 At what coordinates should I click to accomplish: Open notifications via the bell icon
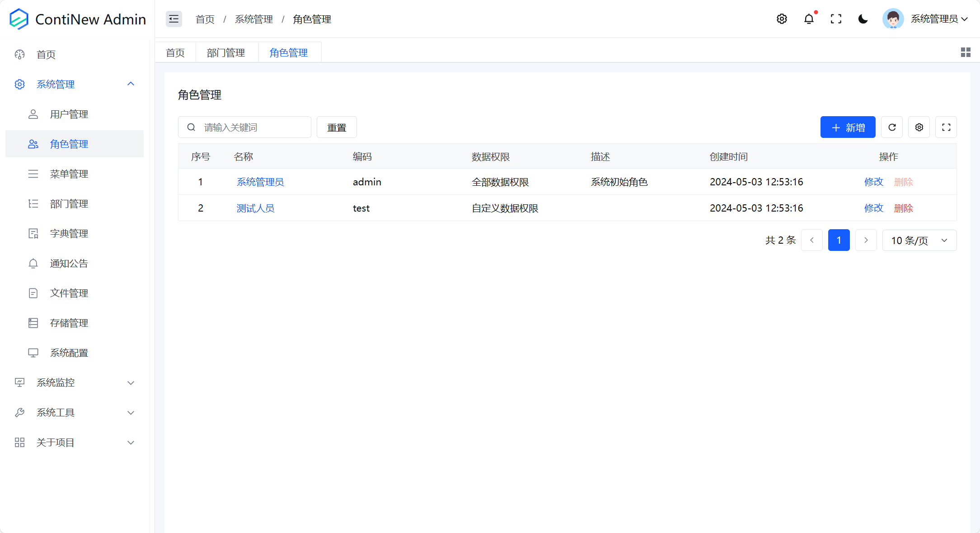click(x=809, y=19)
